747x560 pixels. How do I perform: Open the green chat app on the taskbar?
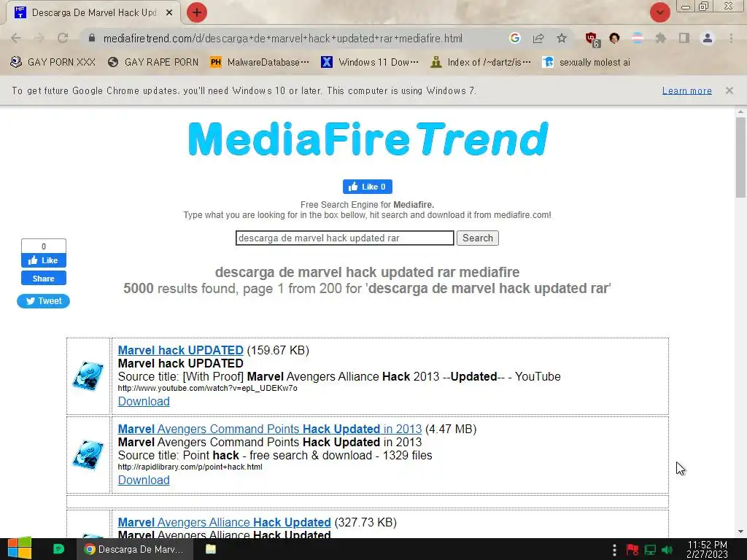click(58, 549)
